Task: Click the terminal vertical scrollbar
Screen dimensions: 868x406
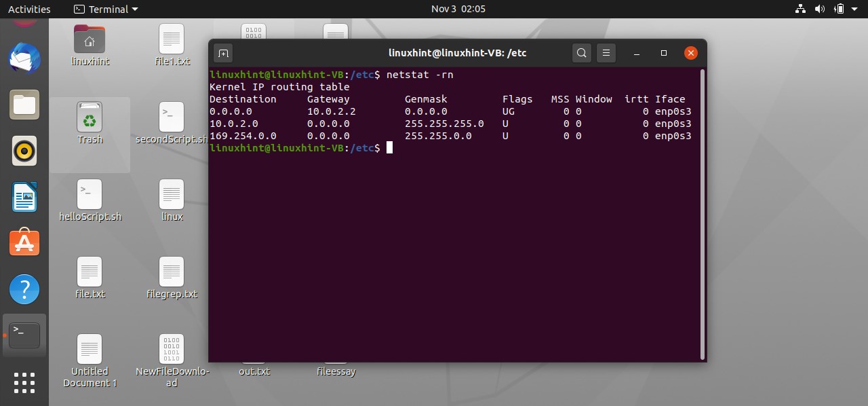Action: [701, 213]
